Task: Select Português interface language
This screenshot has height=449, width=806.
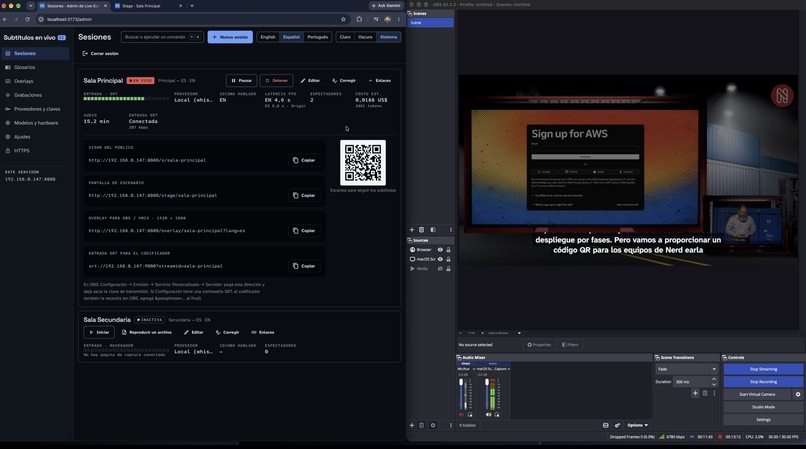Action: pos(318,37)
